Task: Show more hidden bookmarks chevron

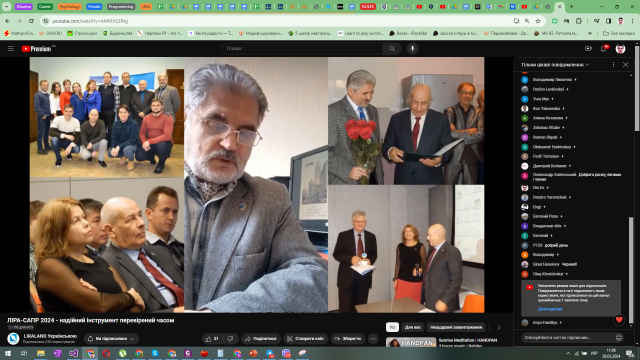Action: point(590,33)
